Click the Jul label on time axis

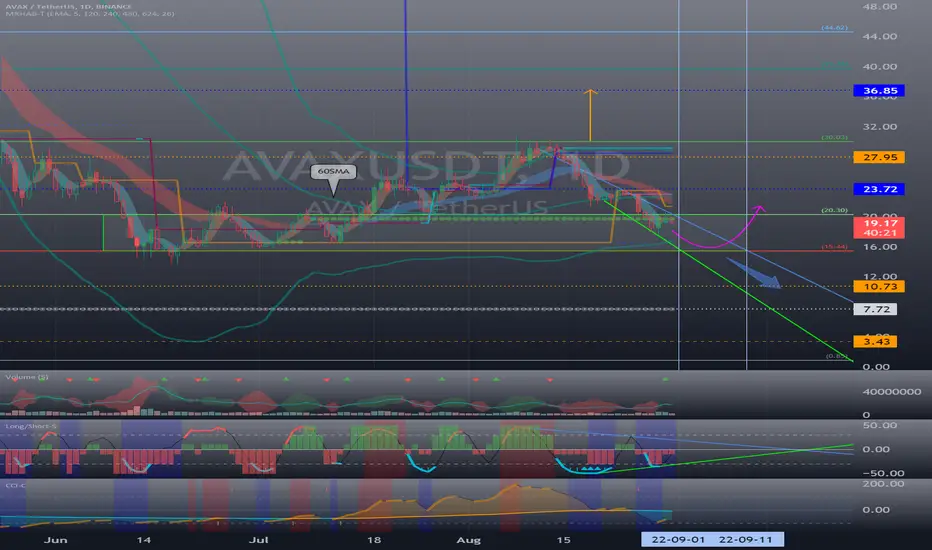259,540
